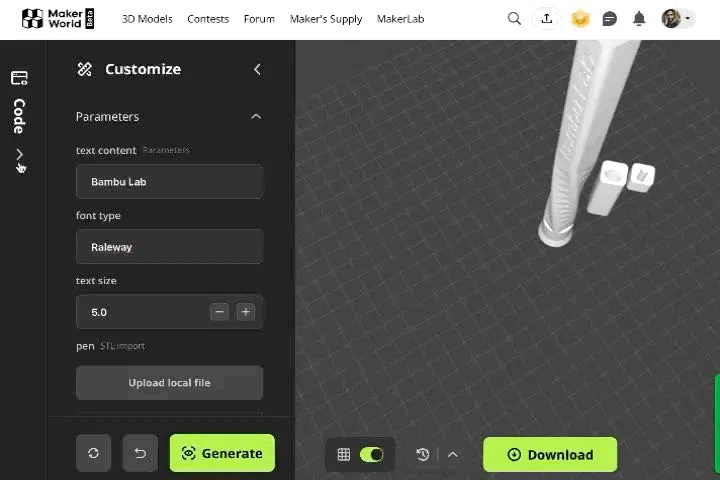Screen dimensions: 720x480
Task: Collapse the Customize panel with back chevron
Action: click(x=257, y=69)
